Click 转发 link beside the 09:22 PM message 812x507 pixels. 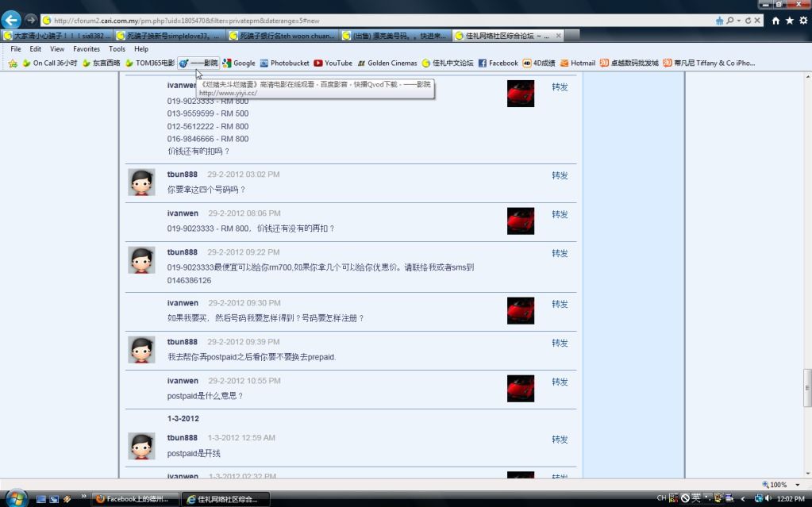(560, 253)
